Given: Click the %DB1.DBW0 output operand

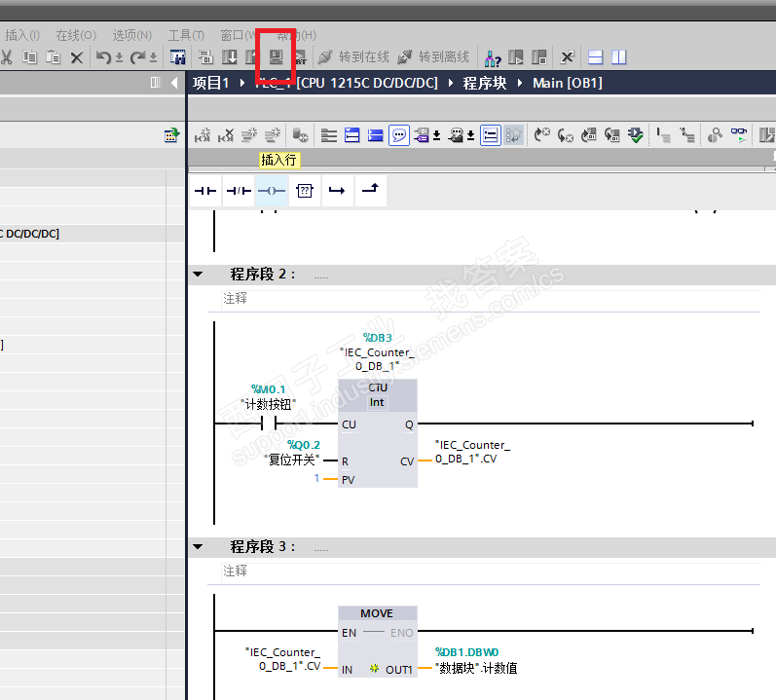Looking at the screenshot, I should point(466,652).
